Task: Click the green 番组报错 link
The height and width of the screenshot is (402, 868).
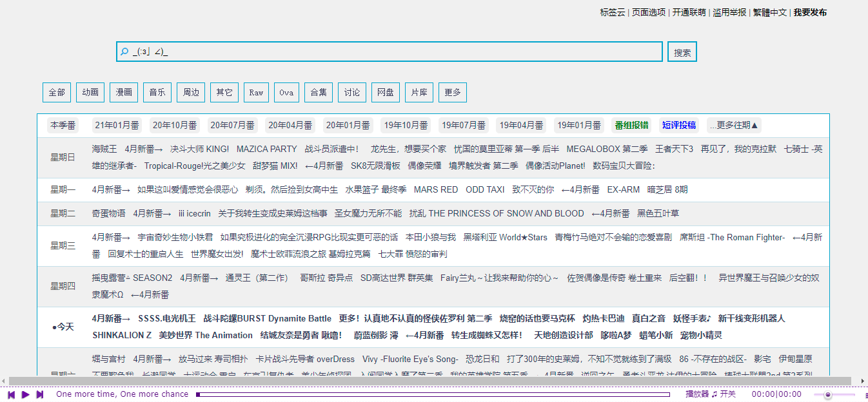Action: 632,125
